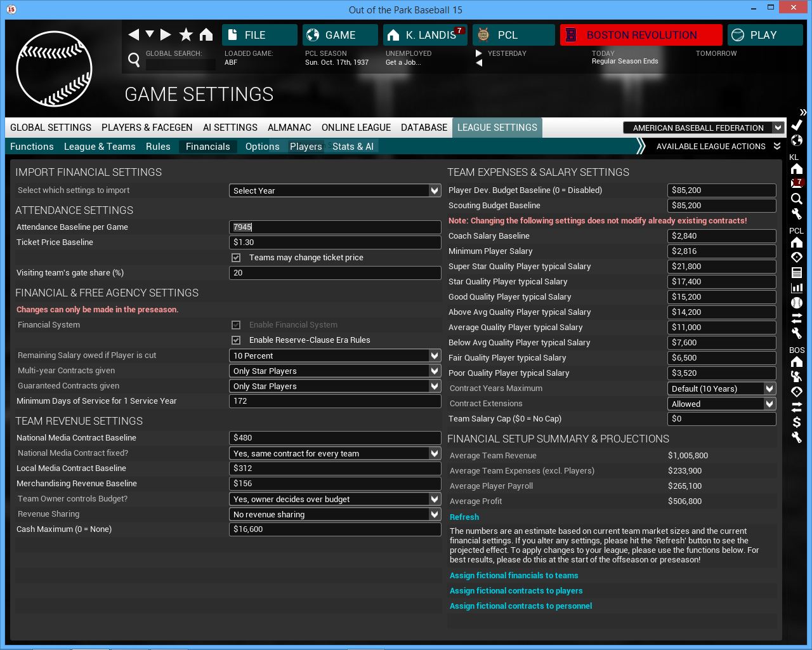Click the Attendance Baseline per Game field

click(335, 227)
